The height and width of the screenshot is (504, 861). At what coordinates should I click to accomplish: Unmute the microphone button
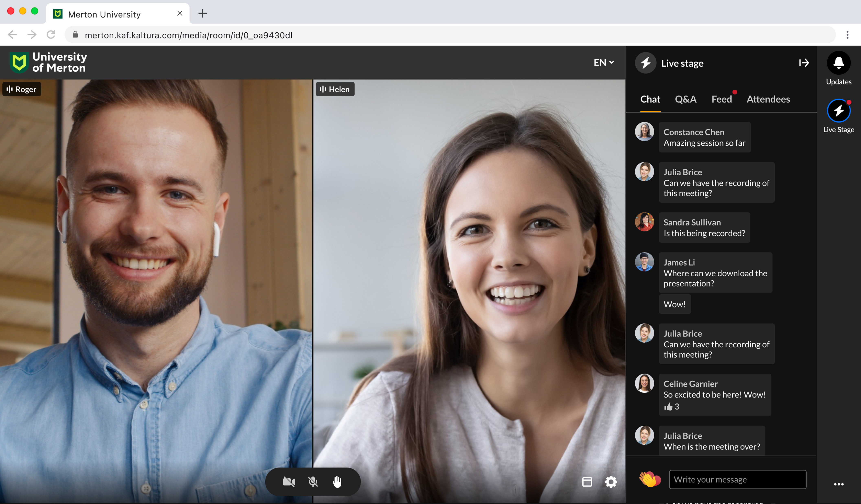pos(313,482)
